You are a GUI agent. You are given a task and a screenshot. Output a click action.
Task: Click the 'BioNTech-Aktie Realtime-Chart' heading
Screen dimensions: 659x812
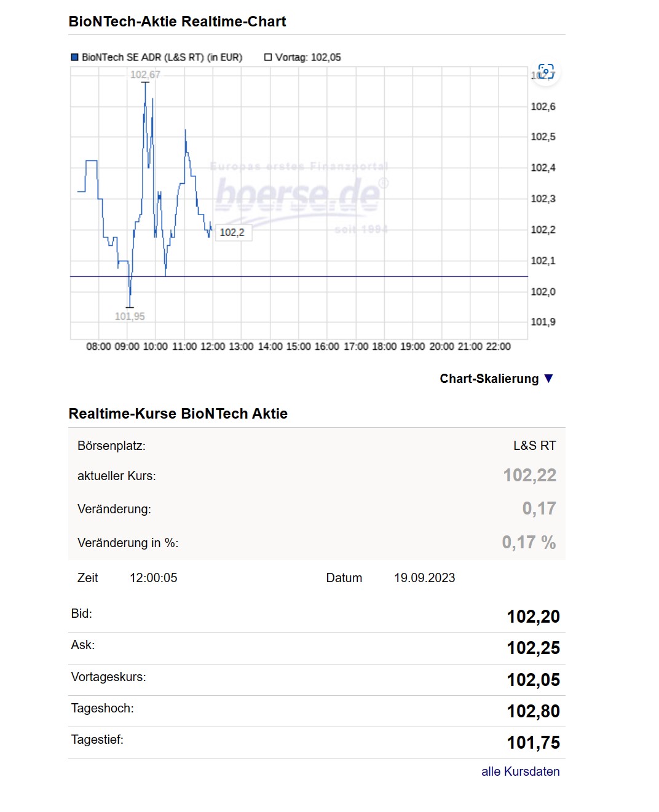click(178, 22)
